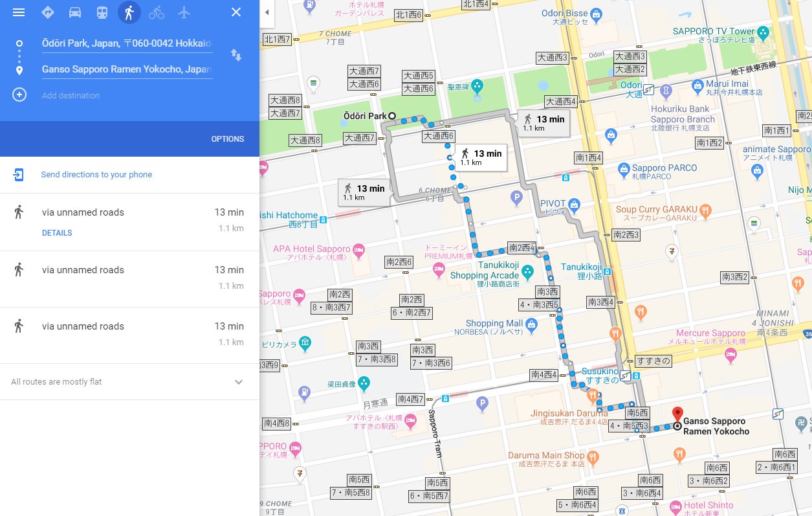Click the Tanukikoji 狸小路 label
This screenshot has width=812, height=516.
click(x=581, y=271)
